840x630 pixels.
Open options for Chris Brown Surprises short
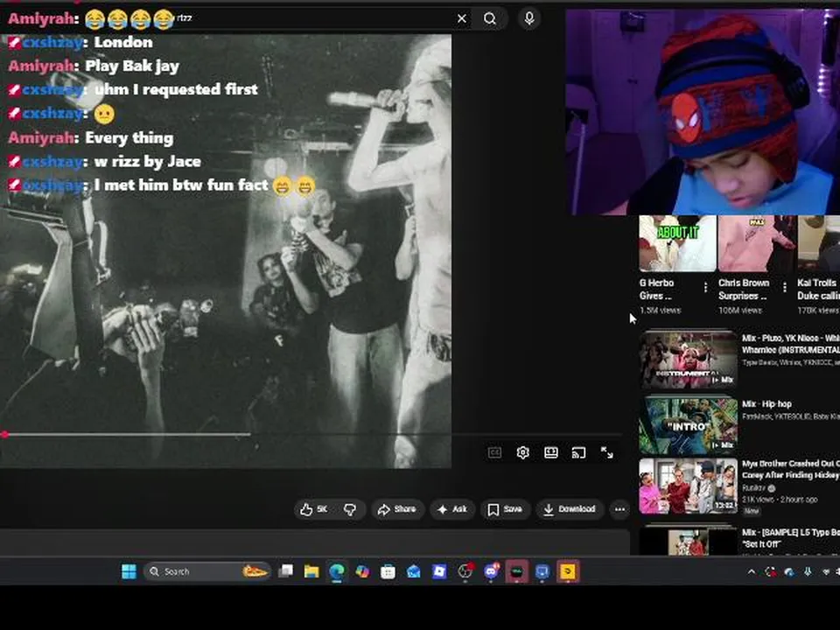tap(785, 288)
